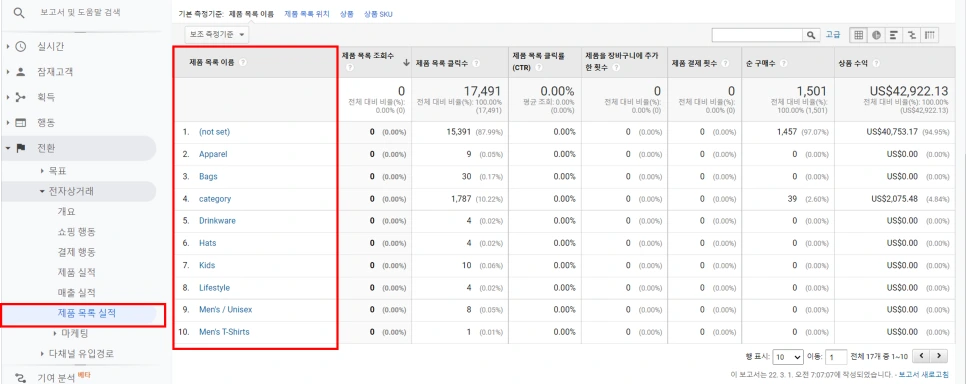Image resolution: width=966 pixels, height=384 pixels.
Task: Focus the table filter search field
Action: pos(757,35)
